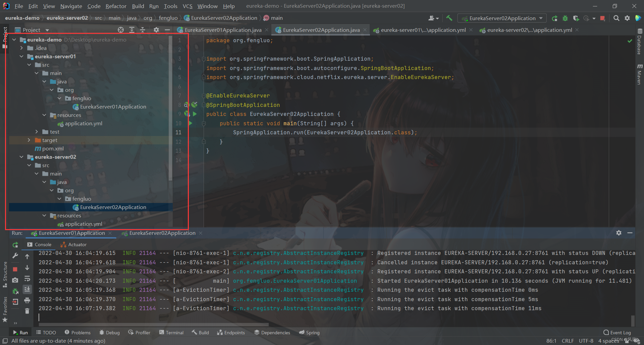
Task: Click fengluo in the breadcrumb bar
Action: point(168,18)
